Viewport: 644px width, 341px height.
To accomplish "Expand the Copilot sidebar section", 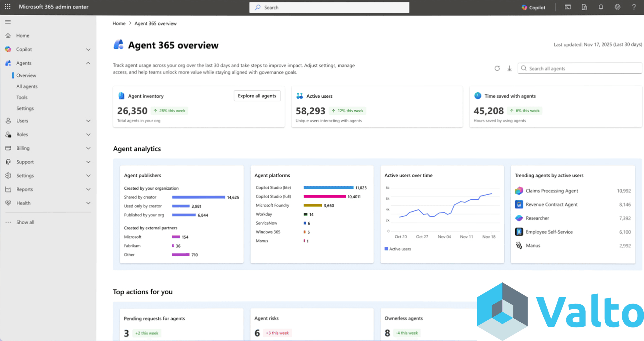I will (88, 49).
